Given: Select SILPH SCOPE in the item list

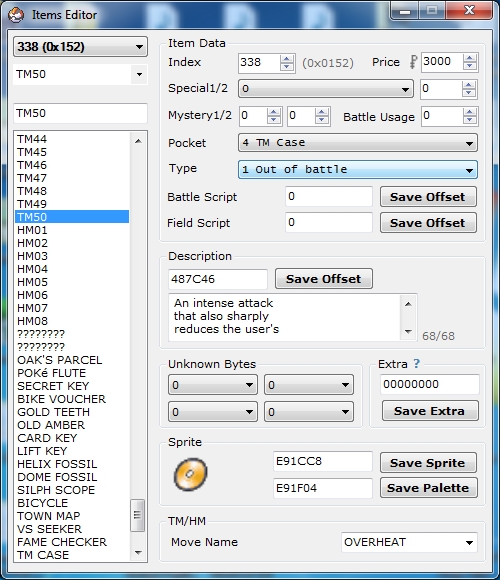Looking at the screenshot, I should coord(72,490).
